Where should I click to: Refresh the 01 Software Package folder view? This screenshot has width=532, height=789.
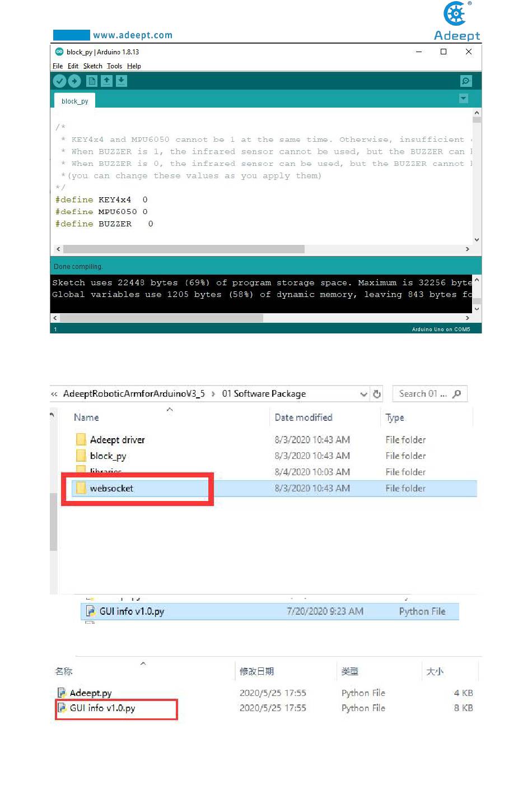pyautogui.click(x=377, y=394)
